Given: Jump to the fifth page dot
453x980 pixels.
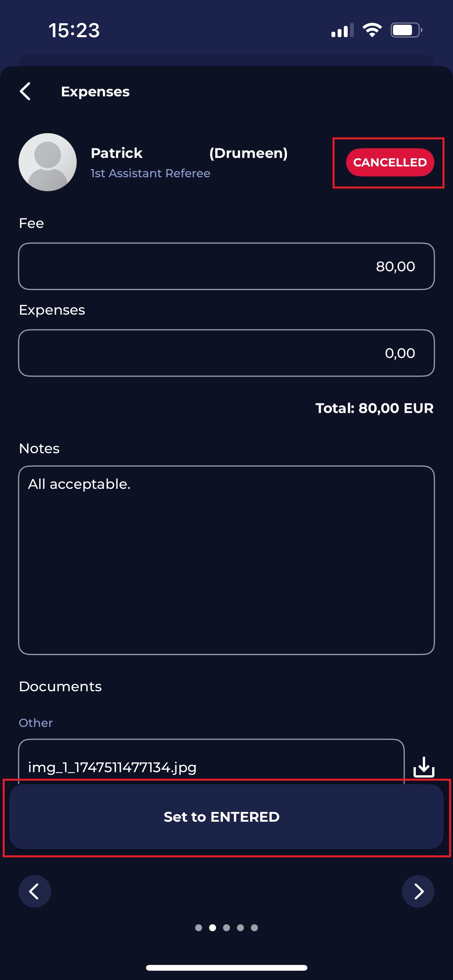Looking at the screenshot, I should 254,928.
